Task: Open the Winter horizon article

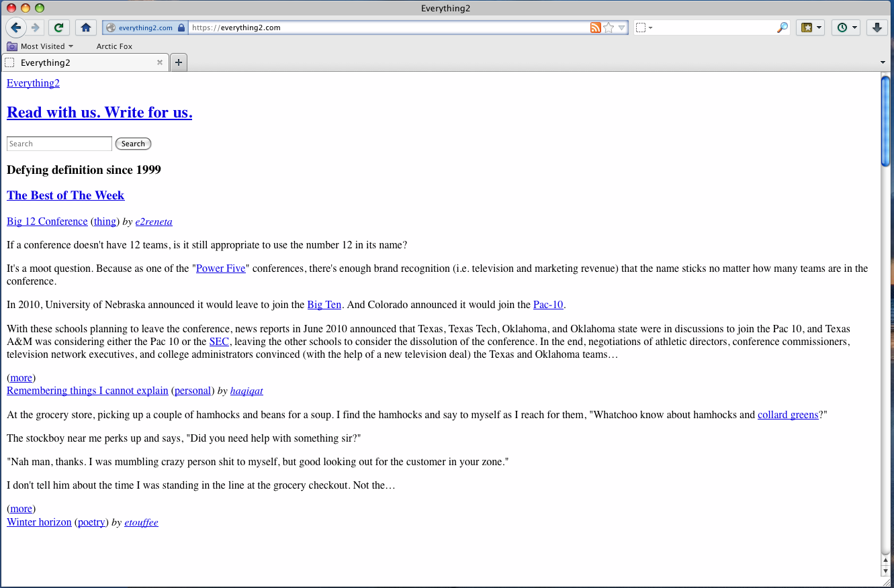Action: 39,522
